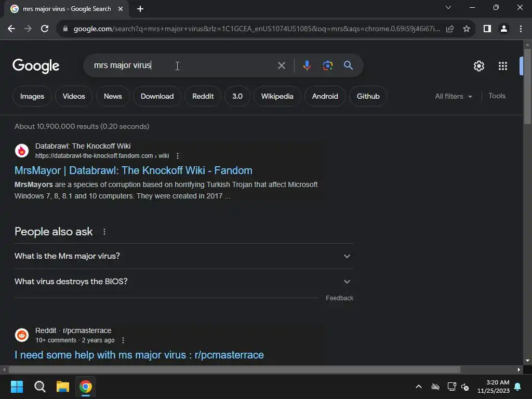Open Chrome three-dot menu

521,29
